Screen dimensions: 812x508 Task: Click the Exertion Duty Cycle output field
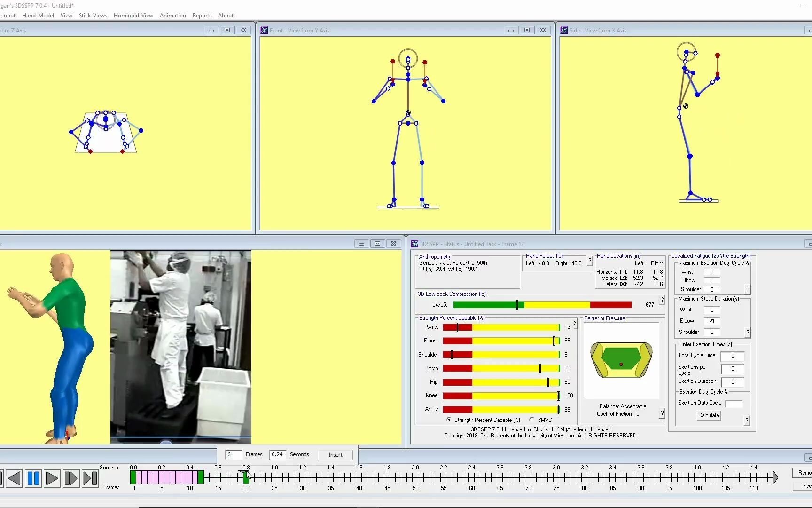(x=734, y=403)
